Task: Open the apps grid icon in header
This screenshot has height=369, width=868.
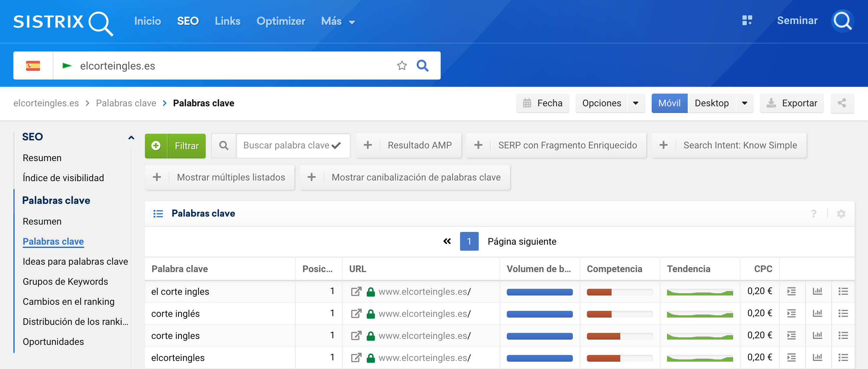Action: click(x=747, y=21)
